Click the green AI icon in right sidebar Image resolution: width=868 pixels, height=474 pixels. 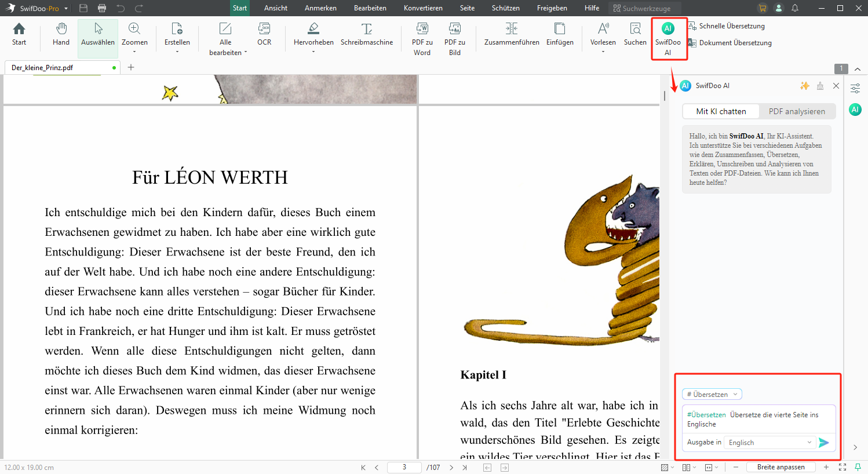coord(855,110)
